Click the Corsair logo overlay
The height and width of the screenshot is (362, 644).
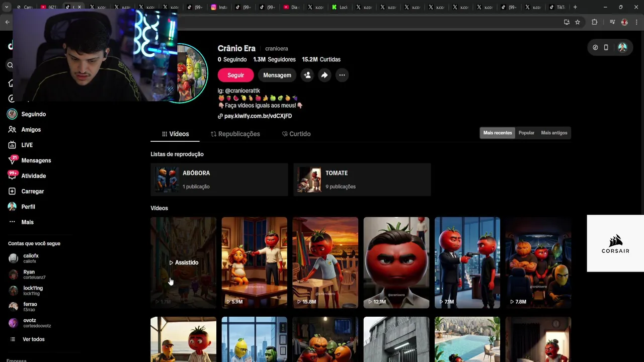(x=615, y=243)
